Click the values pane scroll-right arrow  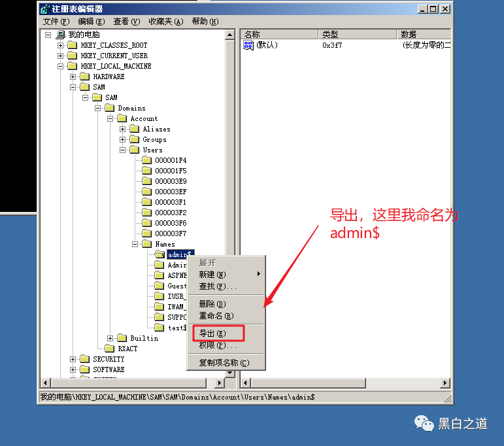(445, 383)
